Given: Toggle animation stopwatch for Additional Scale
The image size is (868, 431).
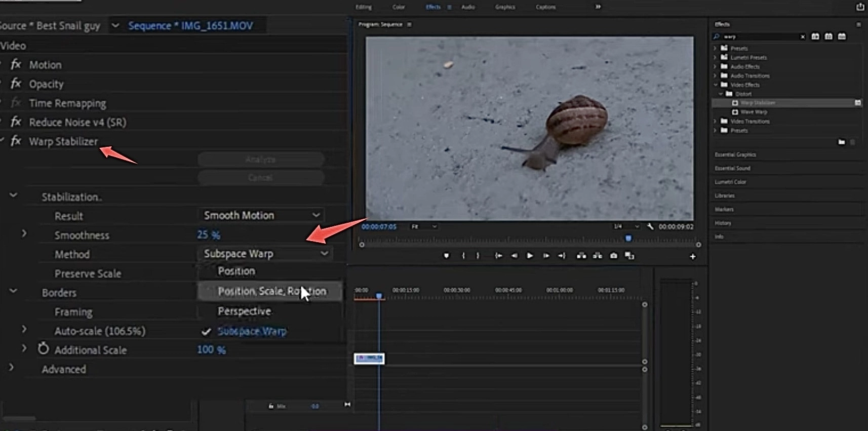Looking at the screenshot, I should click(44, 349).
